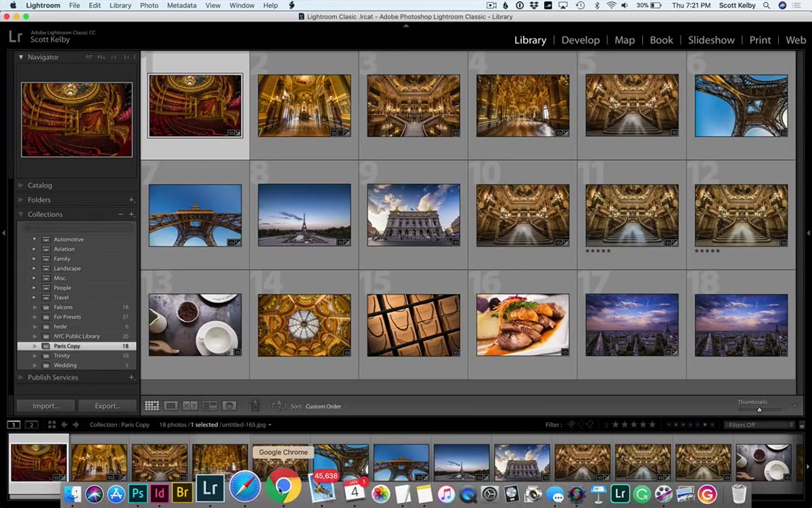Expand the Folders panel
Screen dimensions: 812x508
(21, 200)
